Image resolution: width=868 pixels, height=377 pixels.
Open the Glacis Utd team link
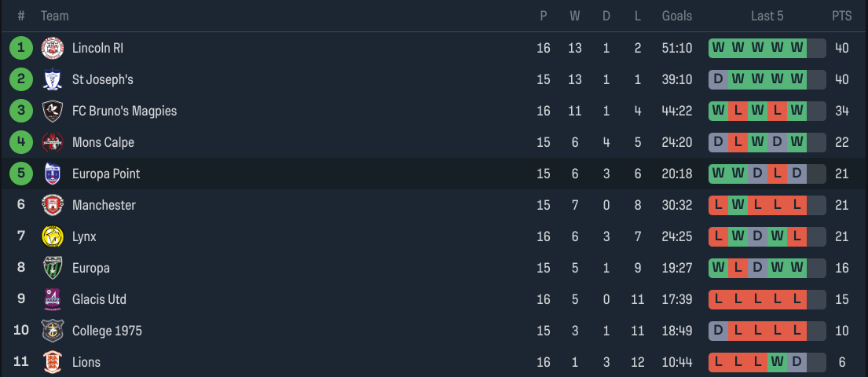tap(99, 299)
